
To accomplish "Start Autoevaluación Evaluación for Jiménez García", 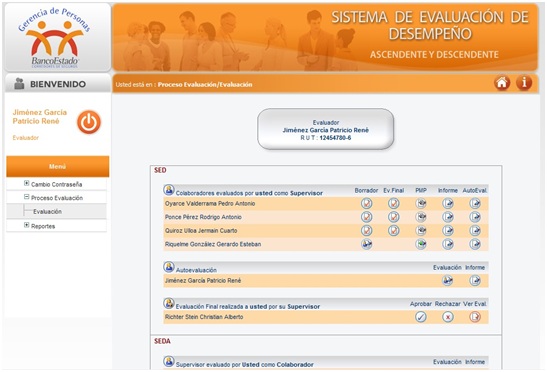I will pos(448,281).
